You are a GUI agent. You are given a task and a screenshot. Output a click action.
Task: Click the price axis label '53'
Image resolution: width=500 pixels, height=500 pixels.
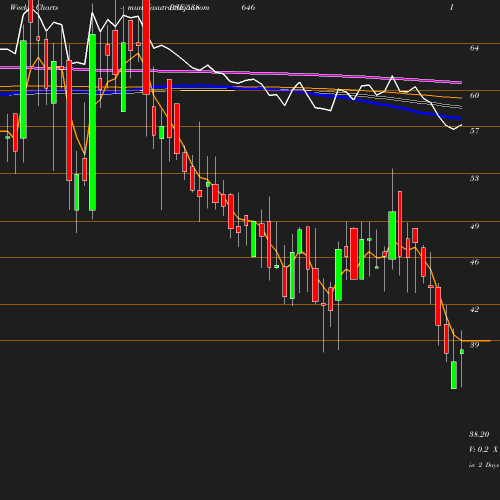(474, 178)
